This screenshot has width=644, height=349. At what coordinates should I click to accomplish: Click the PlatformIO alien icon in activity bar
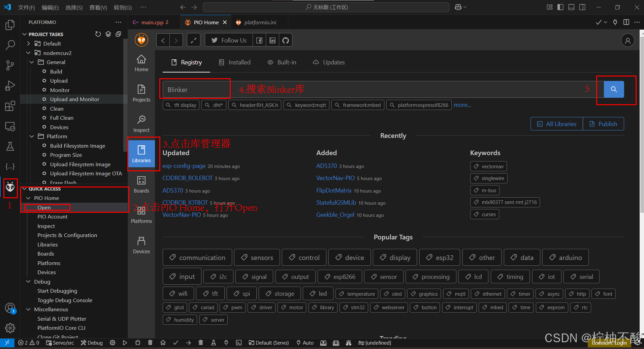pos(10,187)
